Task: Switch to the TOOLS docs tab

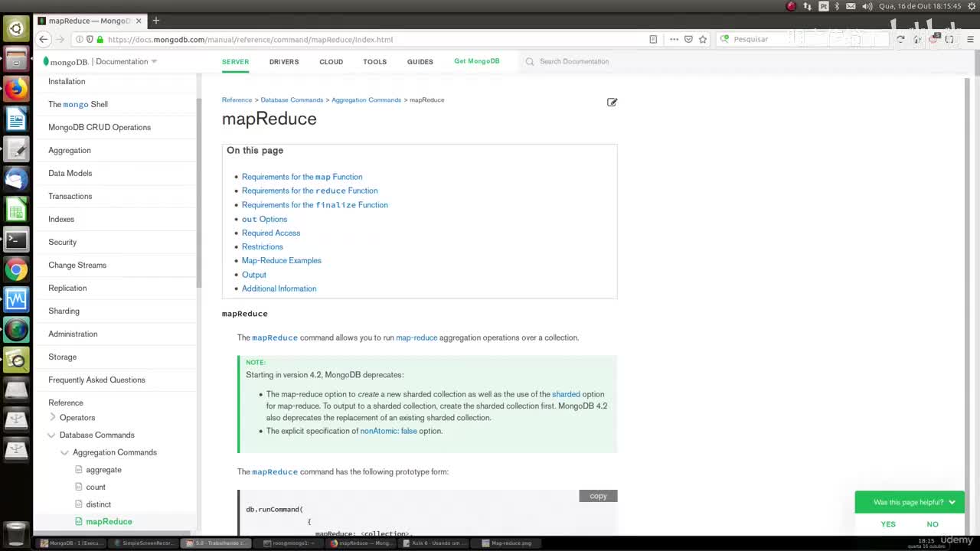Action: 374,61
